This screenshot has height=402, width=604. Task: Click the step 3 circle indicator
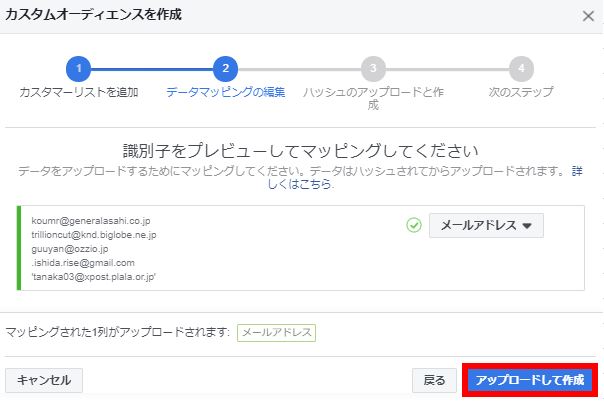pyautogui.click(x=373, y=69)
